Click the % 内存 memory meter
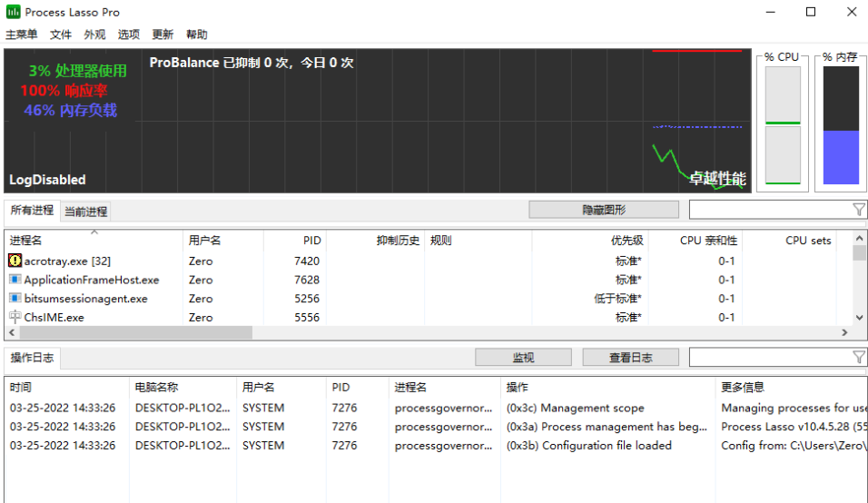Image resolution: width=868 pixels, height=503 pixels. tap(841, 125)
